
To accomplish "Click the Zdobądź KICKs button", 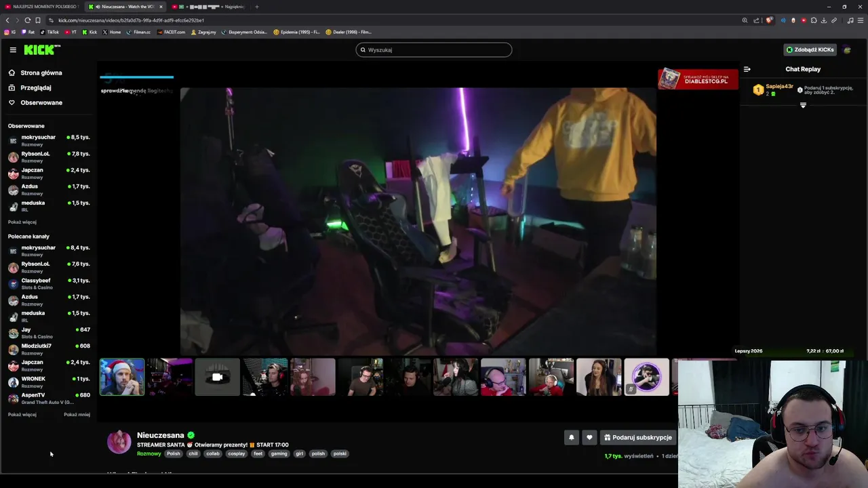I will (x=810, y=49).
